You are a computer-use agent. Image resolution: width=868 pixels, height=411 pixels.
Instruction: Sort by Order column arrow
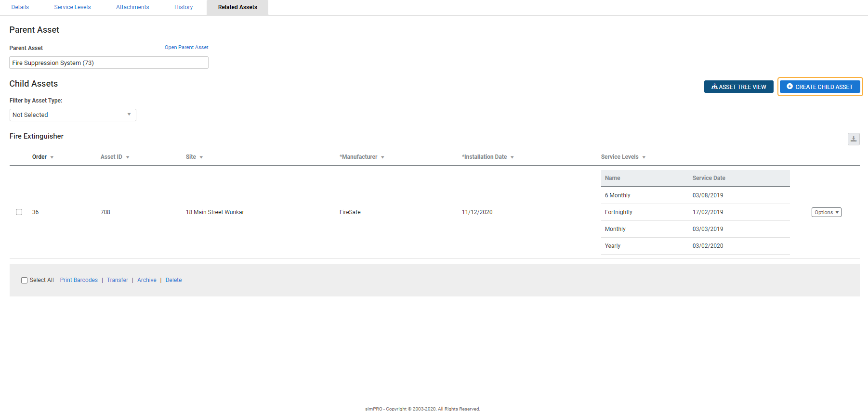click(x=52, y=157)
